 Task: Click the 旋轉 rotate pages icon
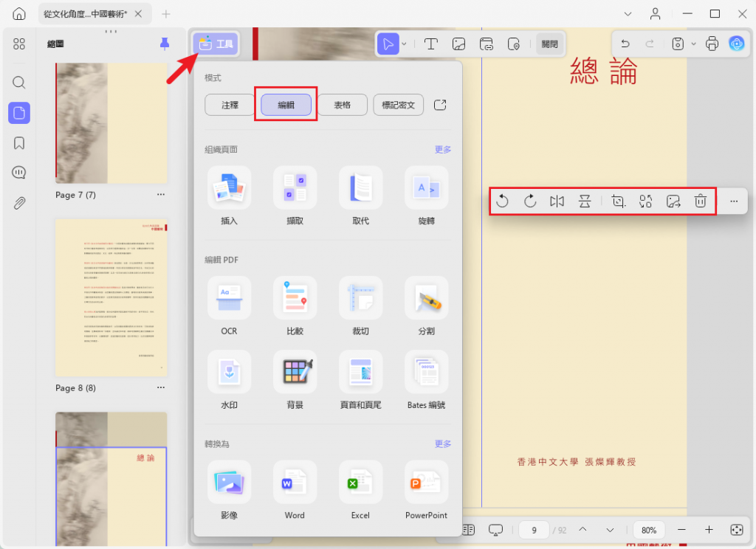pyautogui.click(x=426, y=187)
